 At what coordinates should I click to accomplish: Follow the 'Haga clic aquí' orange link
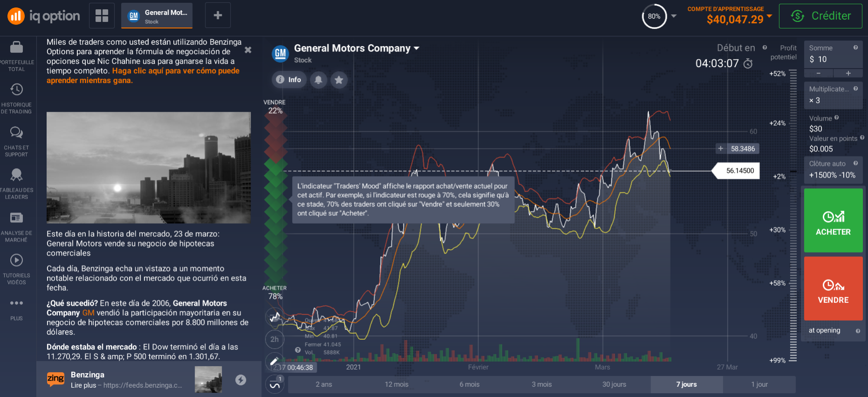(143, 75)
